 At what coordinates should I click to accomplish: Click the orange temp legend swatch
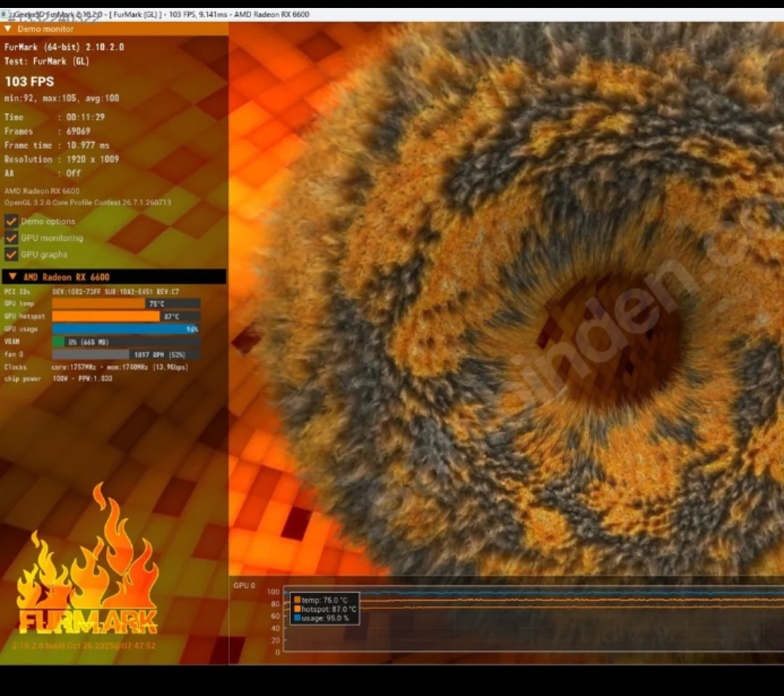click(x=298, y=600)
